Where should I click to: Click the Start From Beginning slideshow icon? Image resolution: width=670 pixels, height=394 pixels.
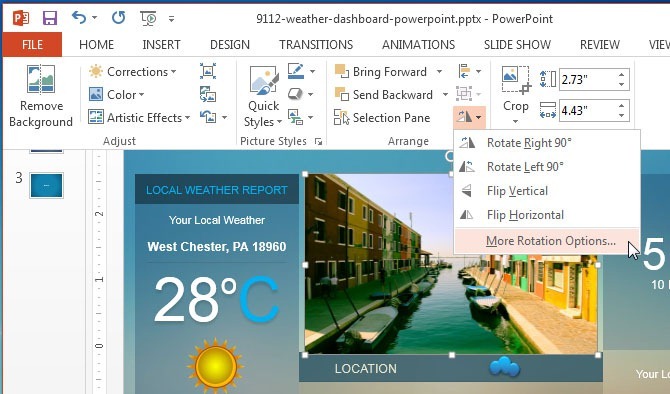click(148, 18)
